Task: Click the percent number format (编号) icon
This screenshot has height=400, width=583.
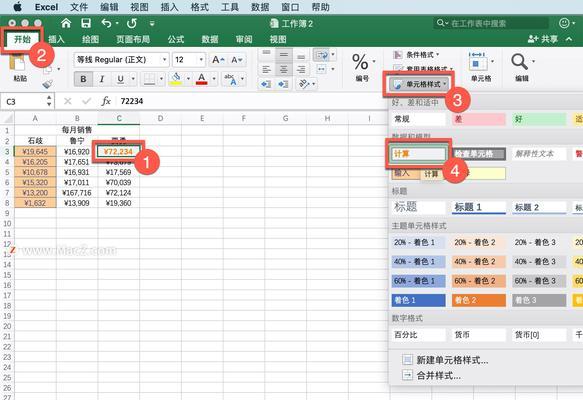Action: pyautogui.click(x=360, y=62)
